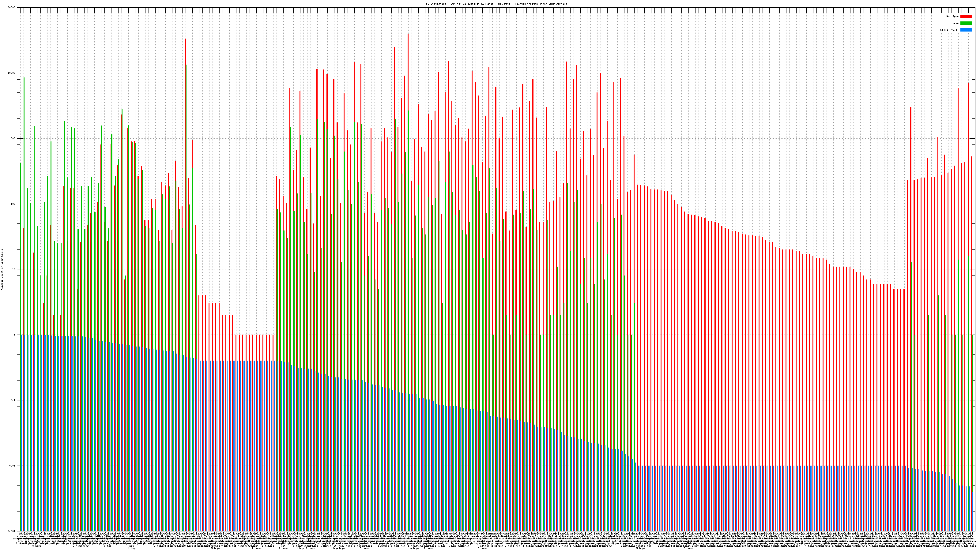Click the 100 y-axis tick label
Viewport: 980px width, 551px height.
pos(13,204)
